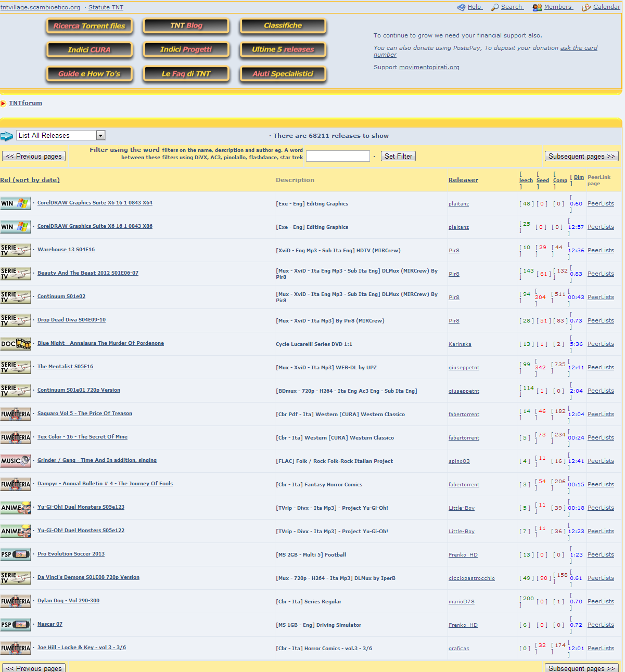Click the red arrow icon beside TNTforum
Viewport: 625px width, 672px height.
3,104
